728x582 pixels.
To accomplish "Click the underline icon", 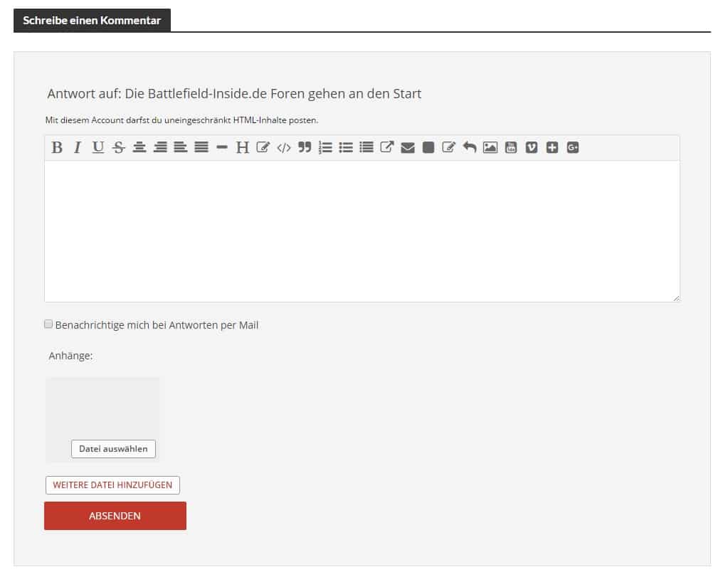I will coord(98,147).
